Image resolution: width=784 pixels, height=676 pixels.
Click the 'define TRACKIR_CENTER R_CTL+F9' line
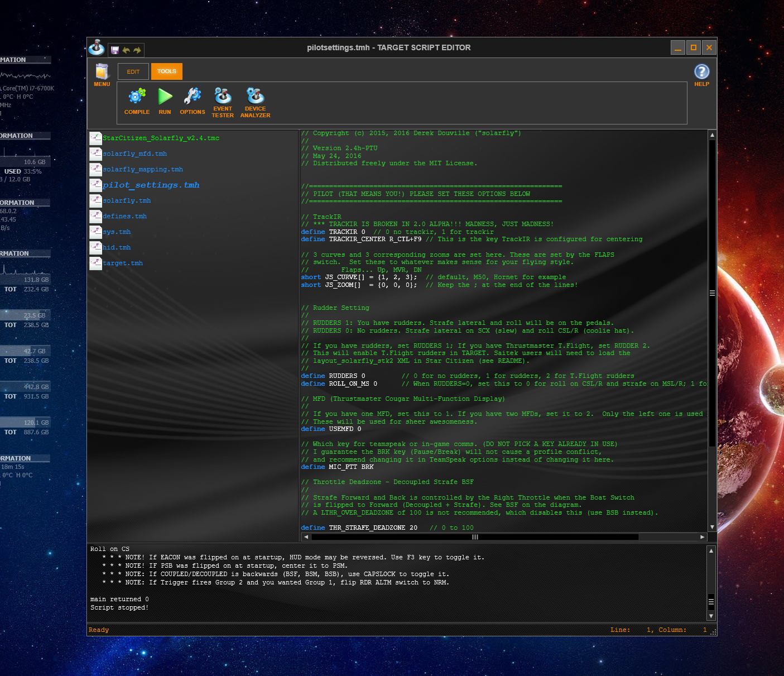pyautogui.click(x=472, y=239)
